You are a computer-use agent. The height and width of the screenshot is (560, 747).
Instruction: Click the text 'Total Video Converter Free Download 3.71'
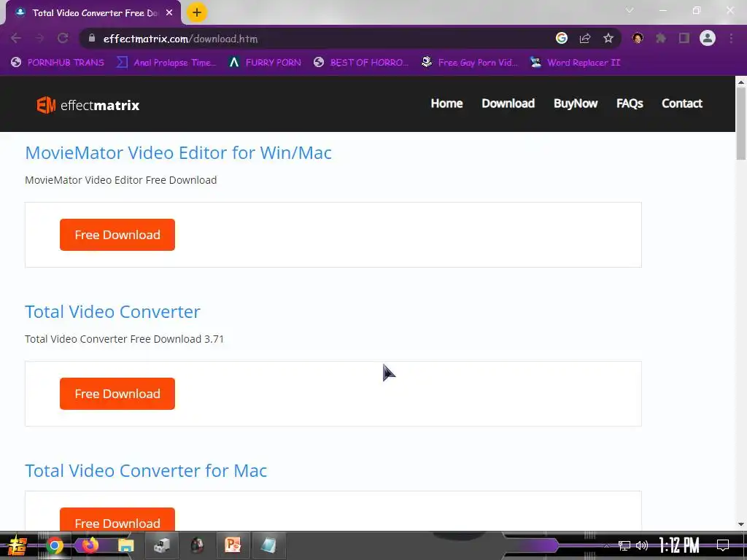click(124, 339)
